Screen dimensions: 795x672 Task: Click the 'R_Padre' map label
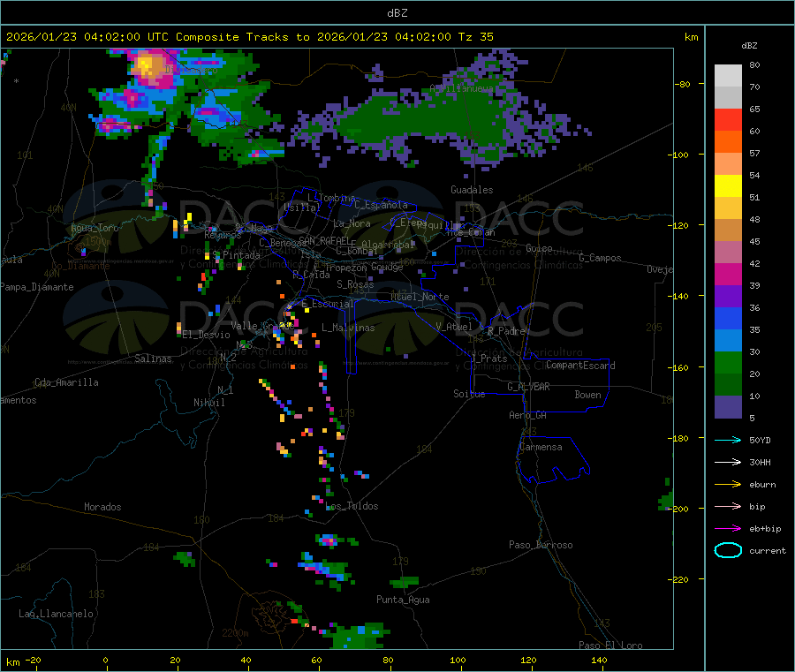click(506, 331)
